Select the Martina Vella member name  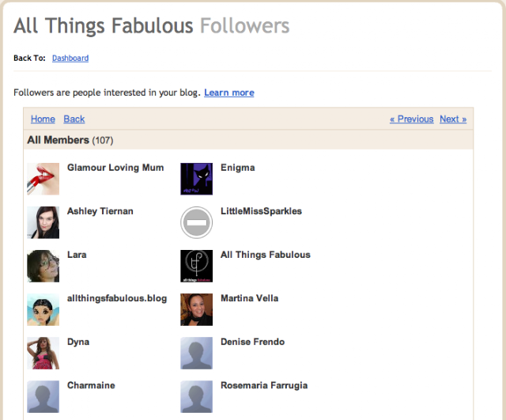coord(249,298)
